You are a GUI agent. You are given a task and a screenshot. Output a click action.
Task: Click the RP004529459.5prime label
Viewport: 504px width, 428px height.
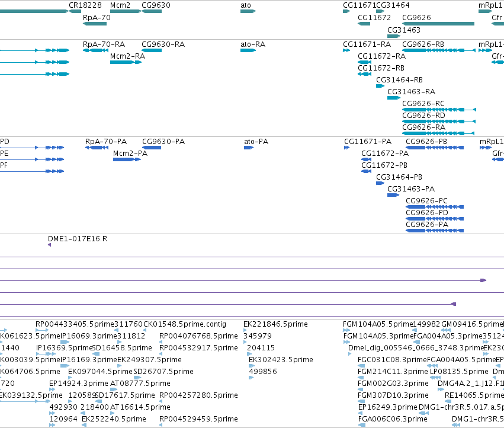(x=198, y=419)
